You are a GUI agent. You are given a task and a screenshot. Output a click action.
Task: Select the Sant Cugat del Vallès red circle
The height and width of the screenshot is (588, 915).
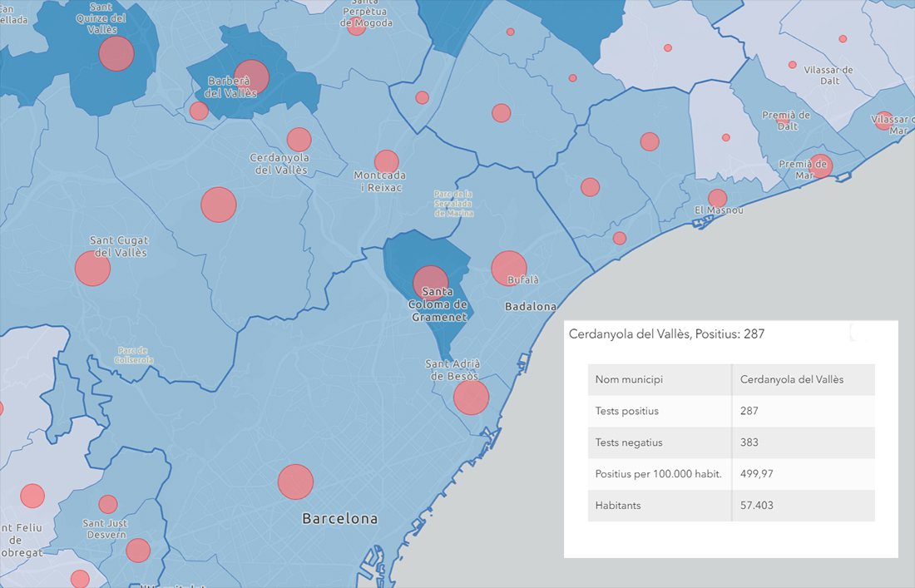point(93,269)
